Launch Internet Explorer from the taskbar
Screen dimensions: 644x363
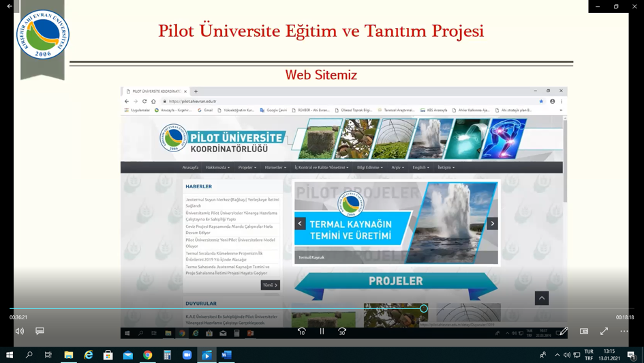[89, 355]
